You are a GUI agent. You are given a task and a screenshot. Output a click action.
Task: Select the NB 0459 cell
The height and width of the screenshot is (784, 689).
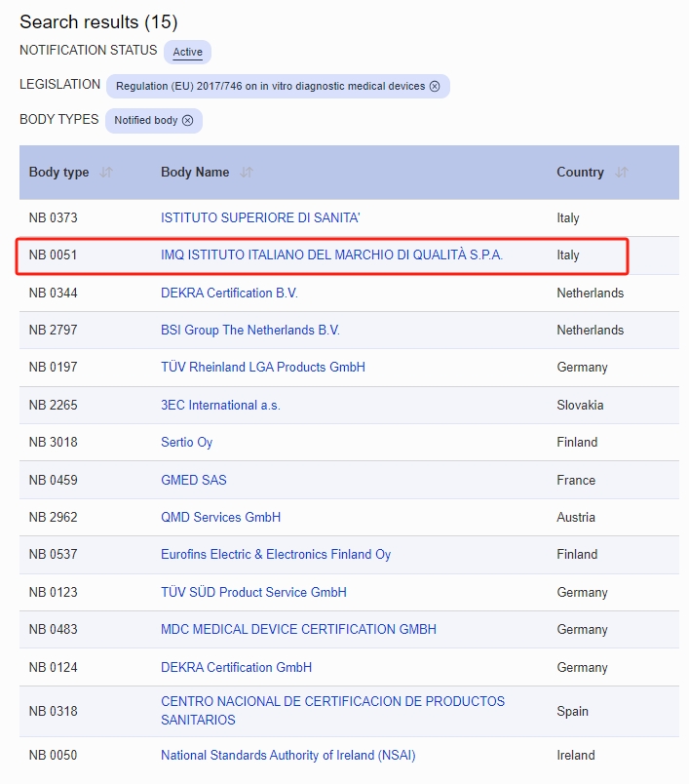[x=53, y=480]
